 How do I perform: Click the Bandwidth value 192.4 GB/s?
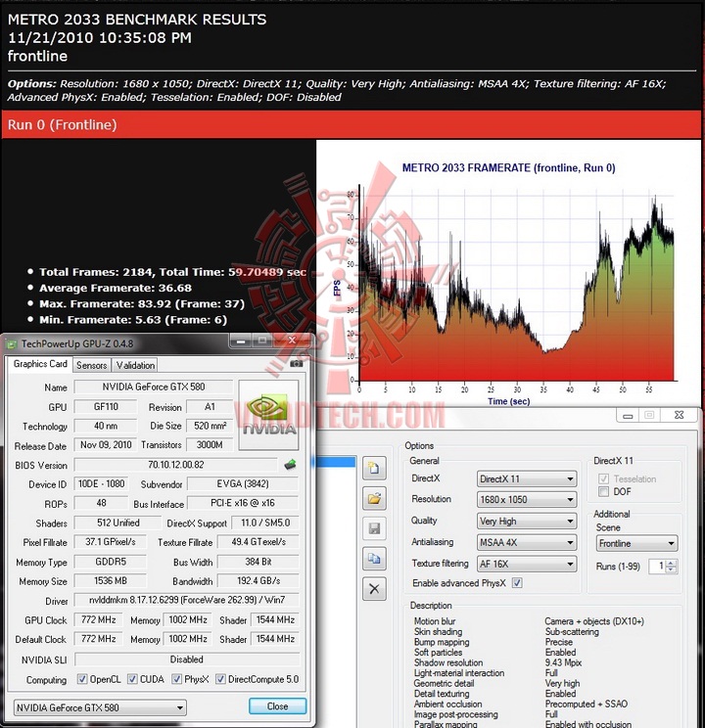[x=258, y=581]
